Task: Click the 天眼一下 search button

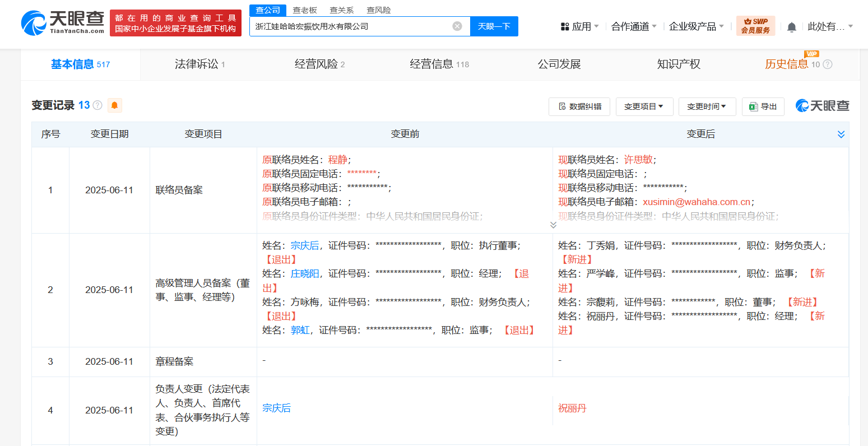Action: [494, 26]
